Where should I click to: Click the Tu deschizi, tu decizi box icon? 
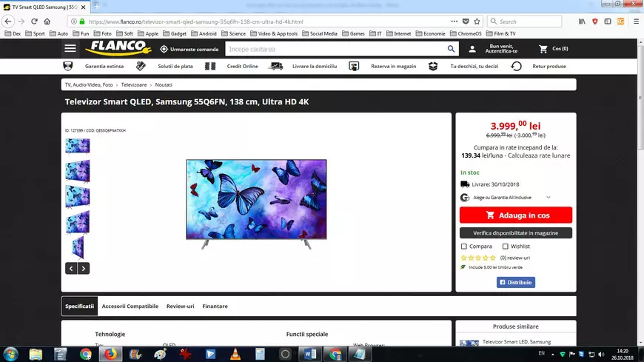click(x=433, y=66)
